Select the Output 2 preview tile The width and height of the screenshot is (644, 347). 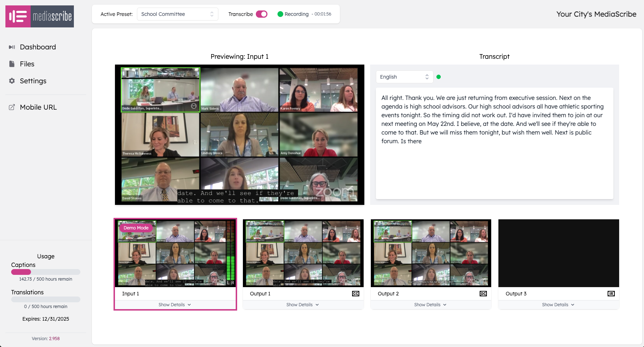431,253
